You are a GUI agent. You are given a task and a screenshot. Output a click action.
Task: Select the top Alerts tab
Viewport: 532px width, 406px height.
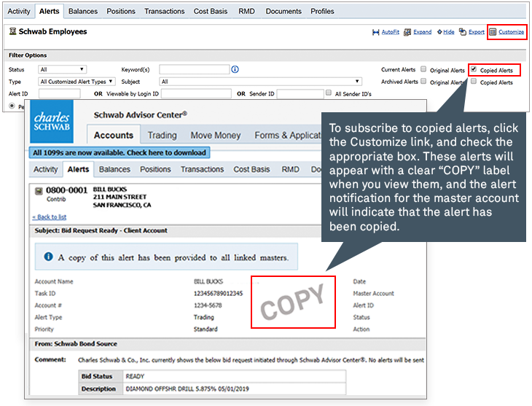coord(50,11)
